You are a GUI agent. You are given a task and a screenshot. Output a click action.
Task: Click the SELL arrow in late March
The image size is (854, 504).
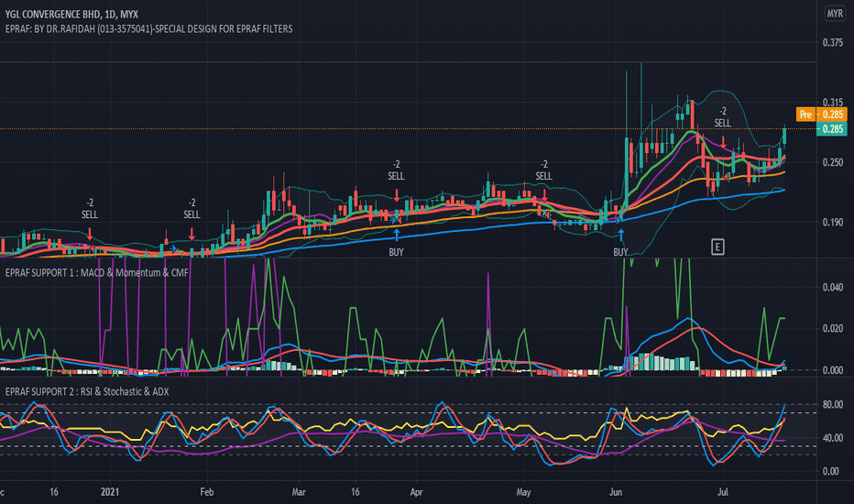(x=397, y=195)
